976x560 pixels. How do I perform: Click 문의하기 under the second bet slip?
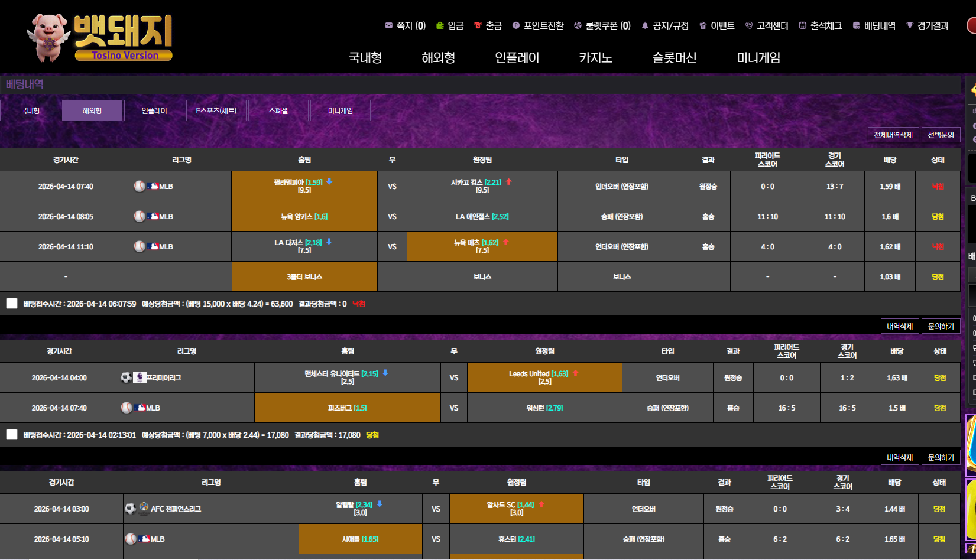click(x=941, y=457)
